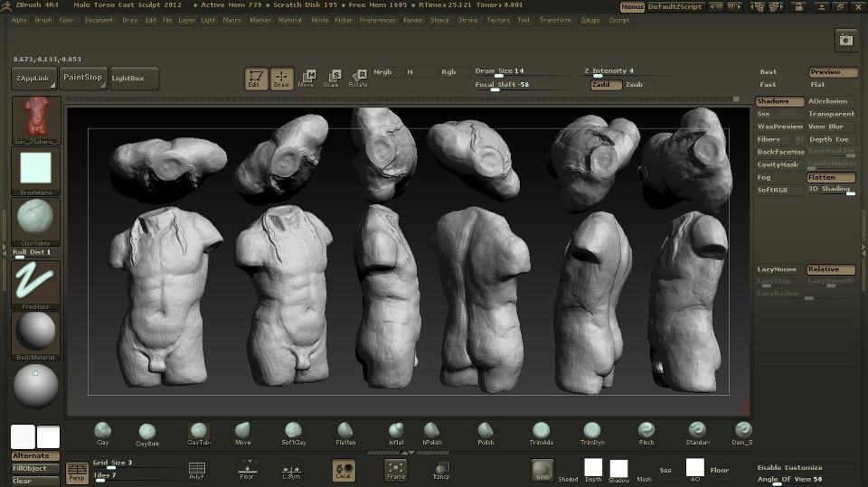This screenshot has height=487, width=868.
Task: Switch to Rotate transform mode
Action: 358,79
